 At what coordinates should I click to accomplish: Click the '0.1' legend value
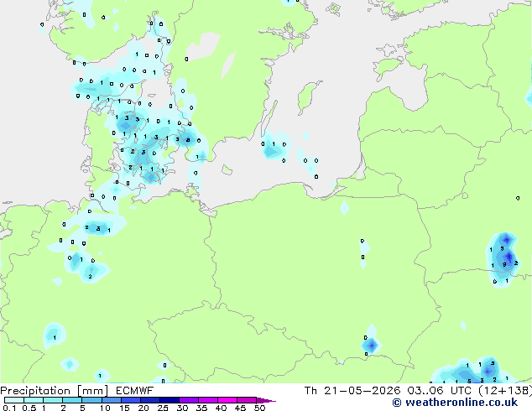(9, 408)
